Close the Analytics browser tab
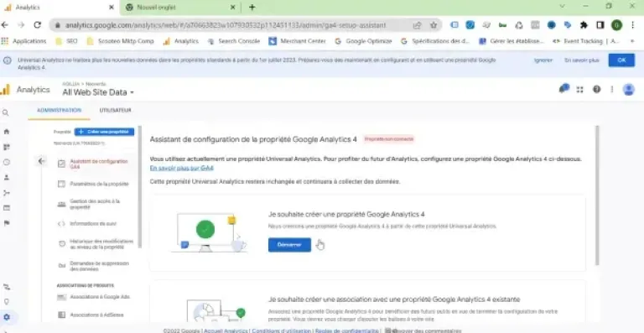Screen dimensions: 644x333 coord(112,8)
